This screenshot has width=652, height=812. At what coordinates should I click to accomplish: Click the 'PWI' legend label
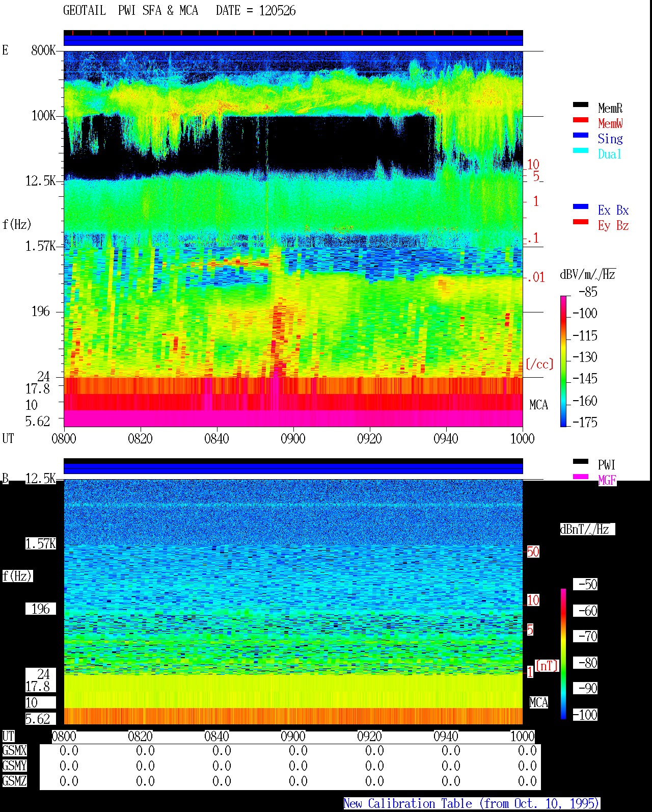pos(607,465)
